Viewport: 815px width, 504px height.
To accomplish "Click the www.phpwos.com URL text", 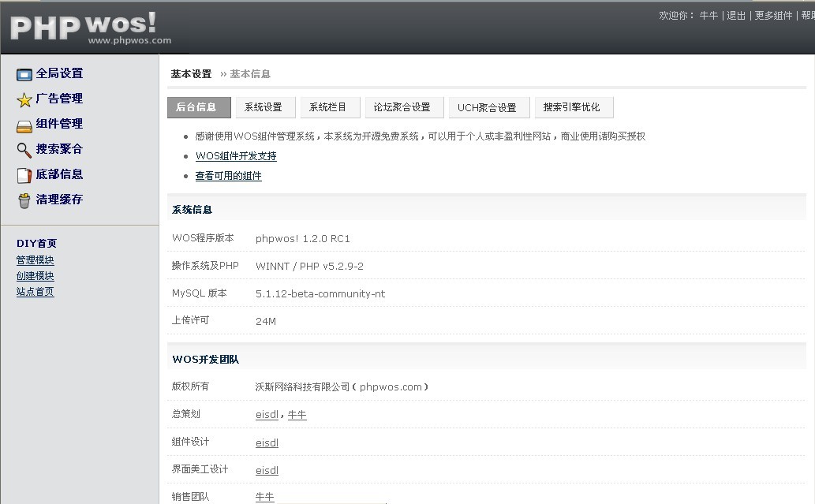I will [129, 40].
